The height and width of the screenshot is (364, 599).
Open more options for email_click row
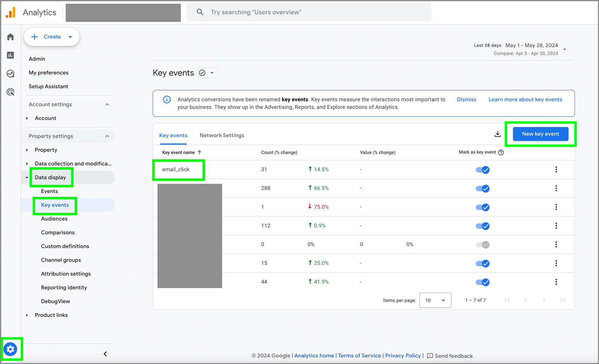(x=556, y=170)
